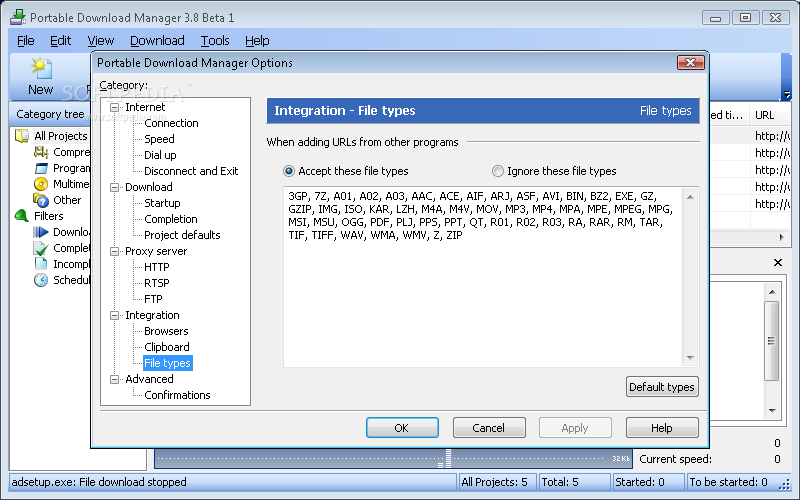800x500 pixels.
Task: Select Confirmations under Advanced
Action: click(x=177, y=395)
